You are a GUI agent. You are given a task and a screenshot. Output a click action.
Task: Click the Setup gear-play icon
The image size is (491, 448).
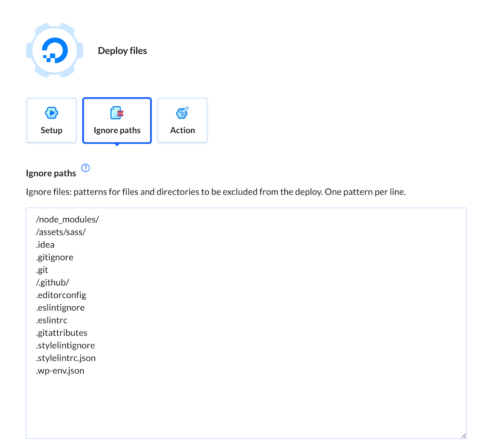coord(52,113)
